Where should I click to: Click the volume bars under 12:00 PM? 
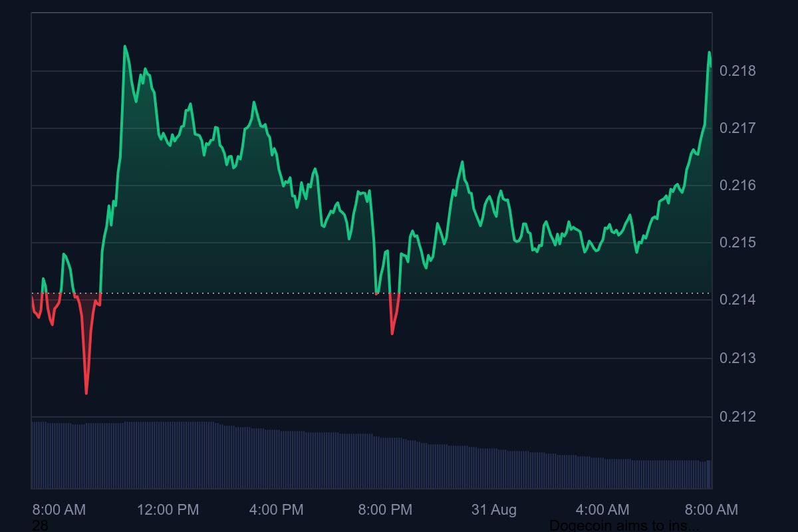[x=168, y=456]
